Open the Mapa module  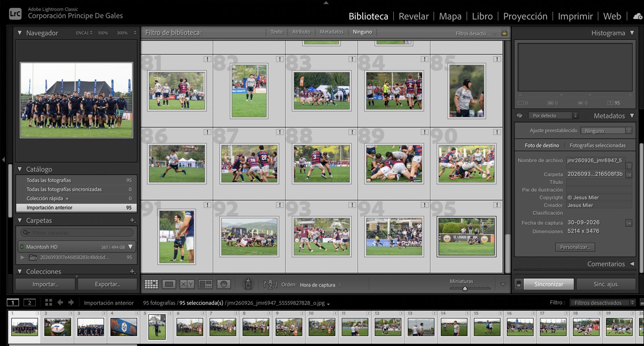450,16
